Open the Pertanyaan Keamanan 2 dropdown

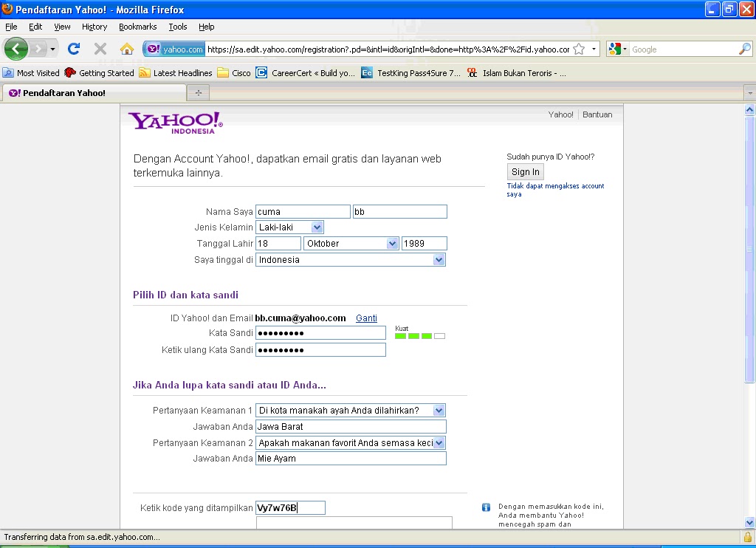tap(351, 443)
